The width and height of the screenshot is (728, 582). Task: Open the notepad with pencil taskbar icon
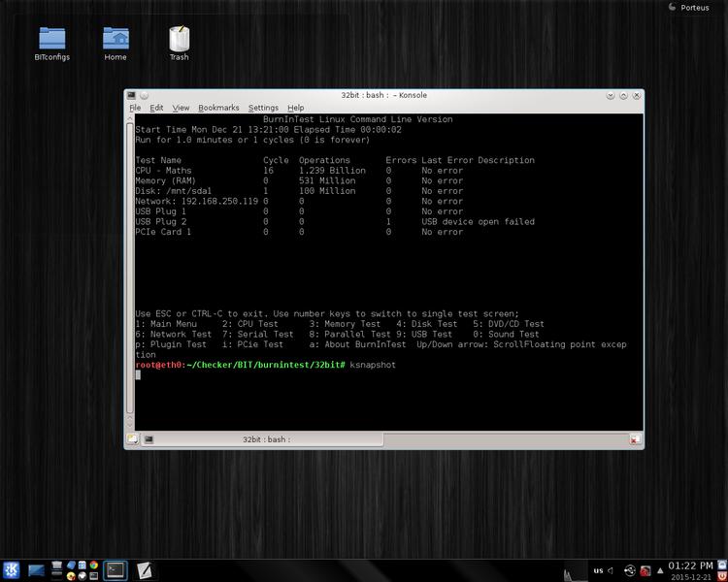pyautogui.click(x=145, y=570)
